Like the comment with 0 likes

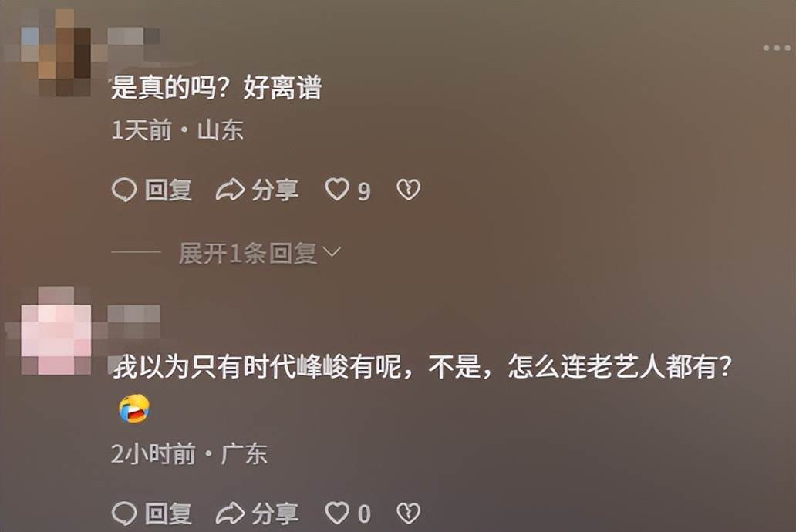[337, 513]
